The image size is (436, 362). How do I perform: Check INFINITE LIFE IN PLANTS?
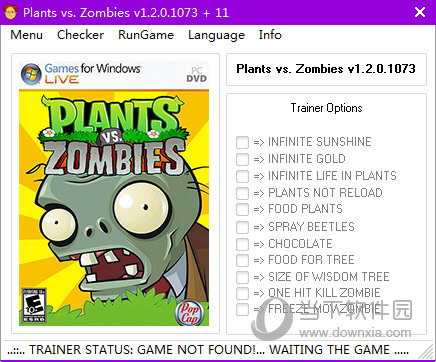[242, 176]
